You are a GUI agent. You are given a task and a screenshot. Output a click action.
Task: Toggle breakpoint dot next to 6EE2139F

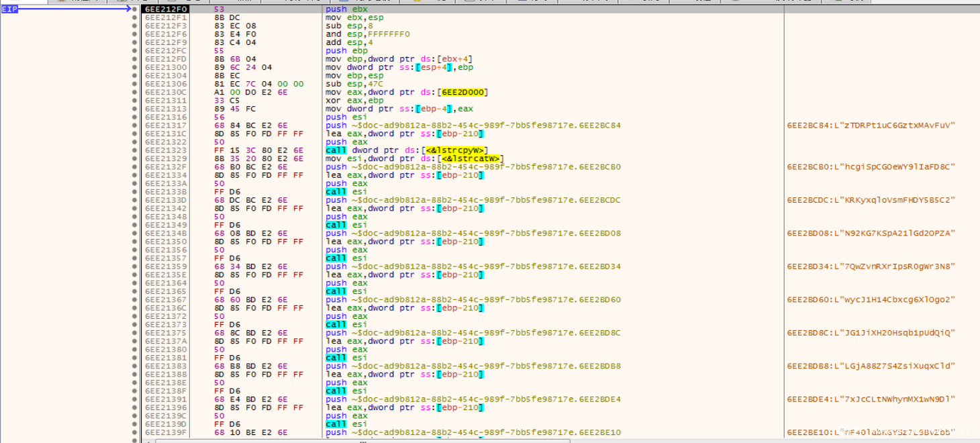pos(136,432)
